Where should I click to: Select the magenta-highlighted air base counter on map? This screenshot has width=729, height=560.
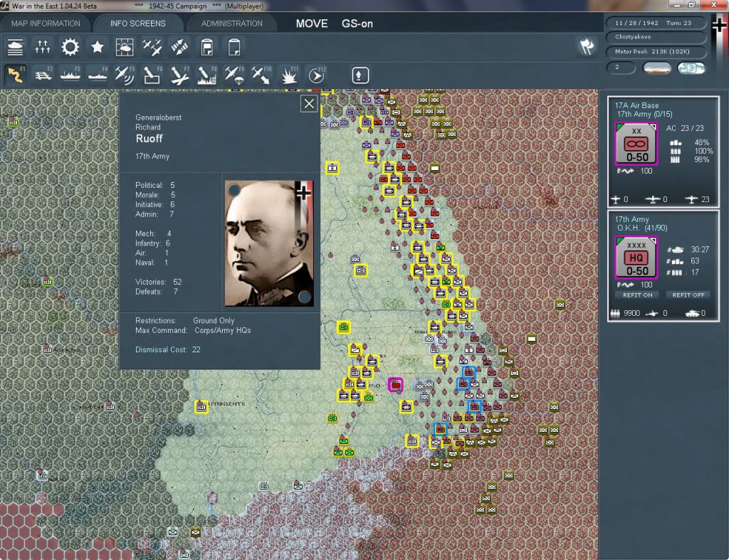click(x=396, y=385)
